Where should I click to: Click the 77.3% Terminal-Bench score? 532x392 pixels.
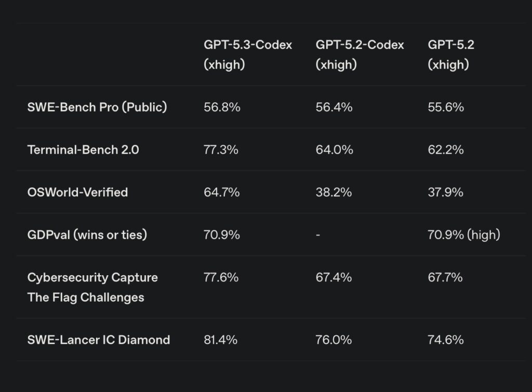click(x=221, y=150)
